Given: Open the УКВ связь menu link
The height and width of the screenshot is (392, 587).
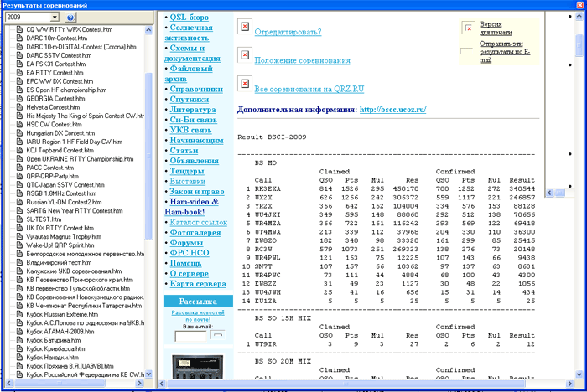Looking at the screenshot, I should pos(190,130).
